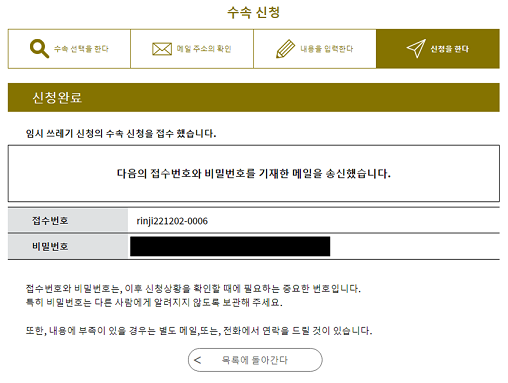This screenshot has height=383, width=508.
Task: Click the 목록에 돌아간다 back button
Action: pyautogui.click(x=255, y=360)
